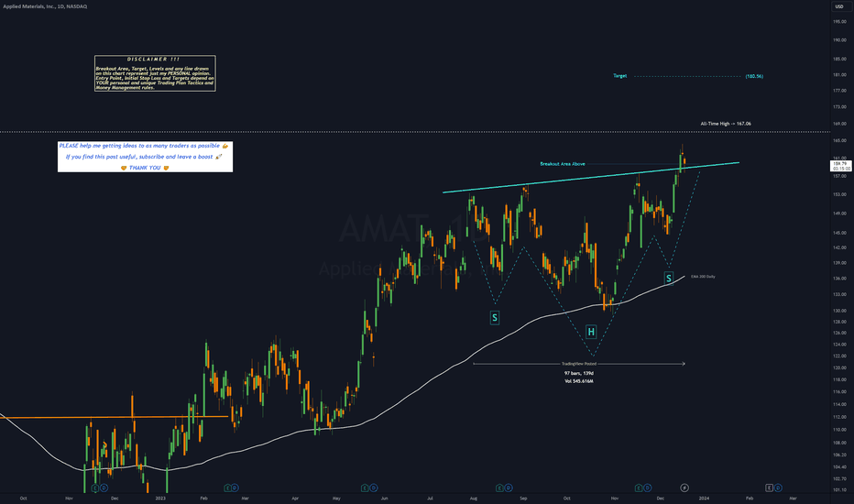Select the EMA 200 Daily label
Screen dimensions: 854x504
tap(703, 277)
